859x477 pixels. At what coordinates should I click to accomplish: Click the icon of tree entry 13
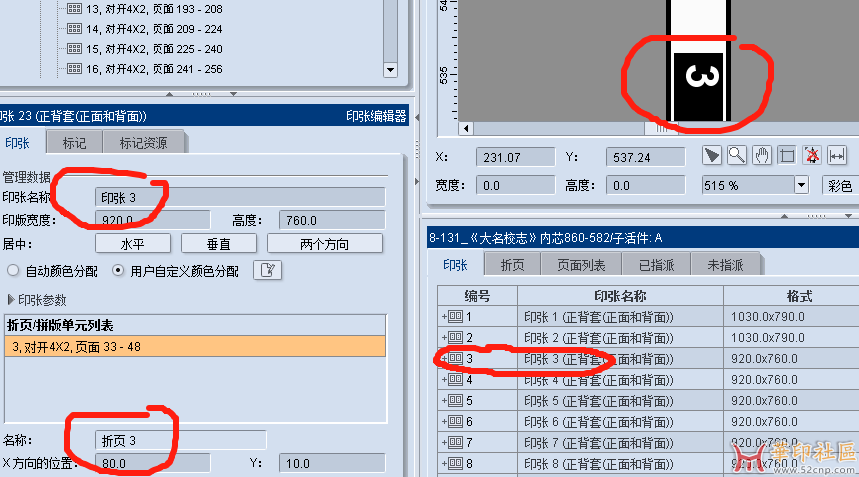pyautogui.click(x=75, y=8)
